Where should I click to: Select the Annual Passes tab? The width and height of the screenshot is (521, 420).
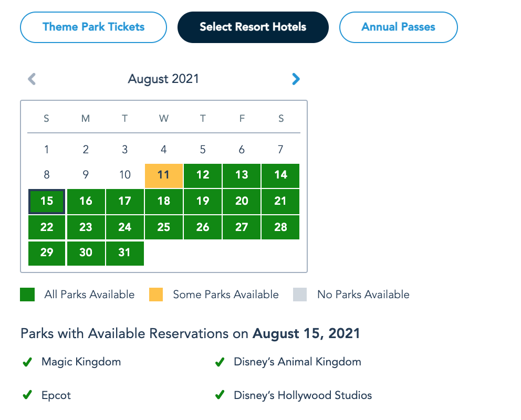click(x=398, y=27)
